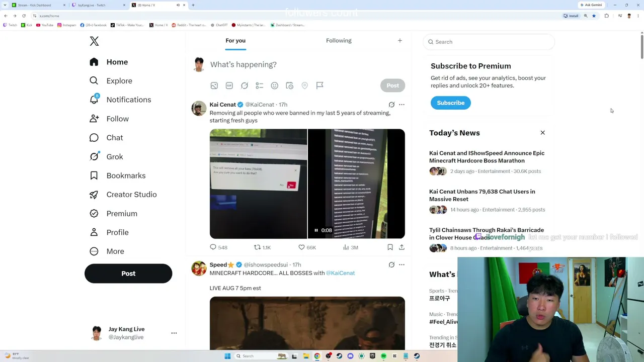Click the black Post button in sidebar
The image size is (644, 362).
128,274
